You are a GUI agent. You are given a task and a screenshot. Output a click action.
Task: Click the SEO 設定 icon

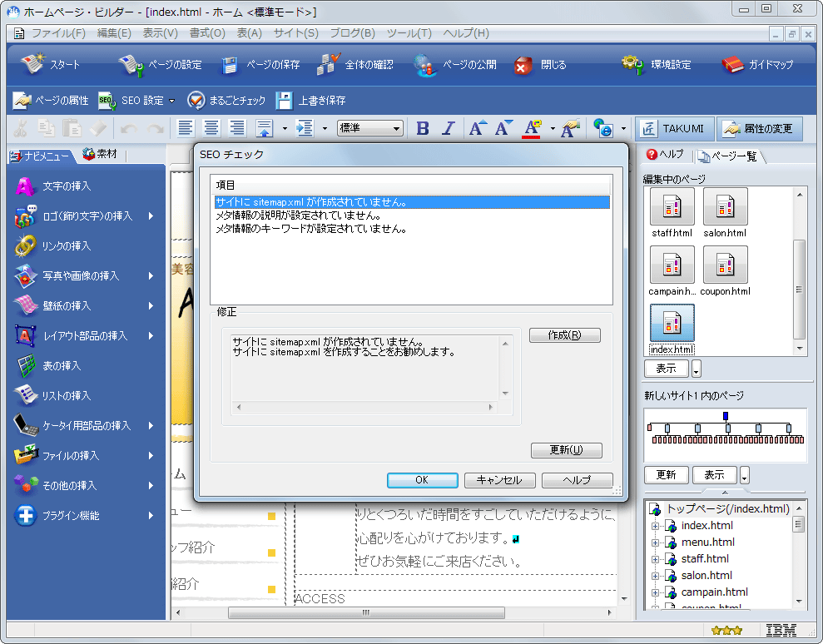click(x=107, y=100)
